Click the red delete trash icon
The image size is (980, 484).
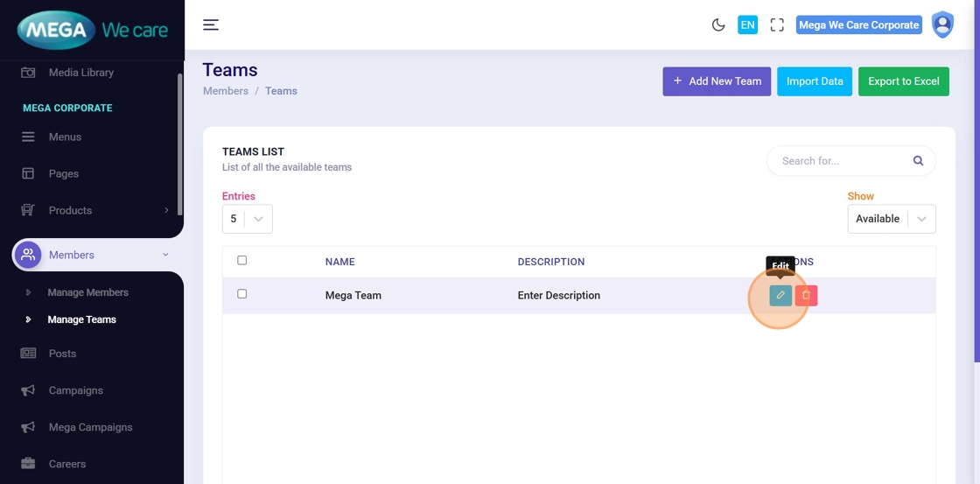click(807, 296)
